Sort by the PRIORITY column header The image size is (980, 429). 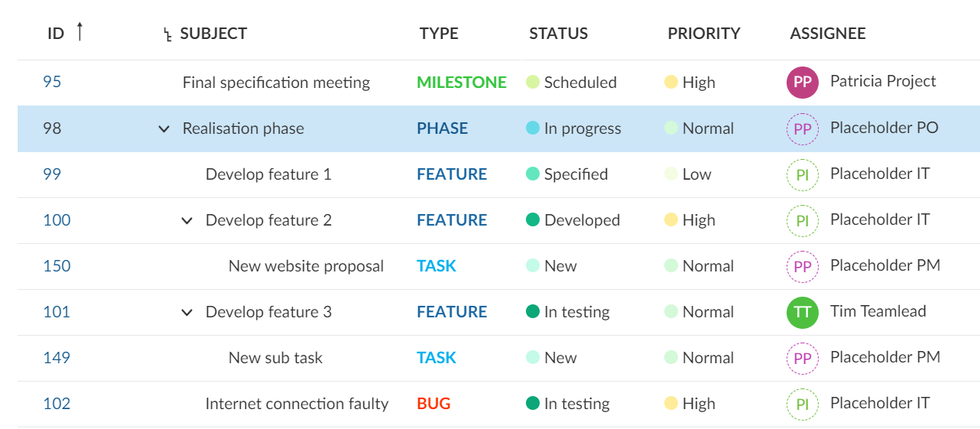coord(704,34)
